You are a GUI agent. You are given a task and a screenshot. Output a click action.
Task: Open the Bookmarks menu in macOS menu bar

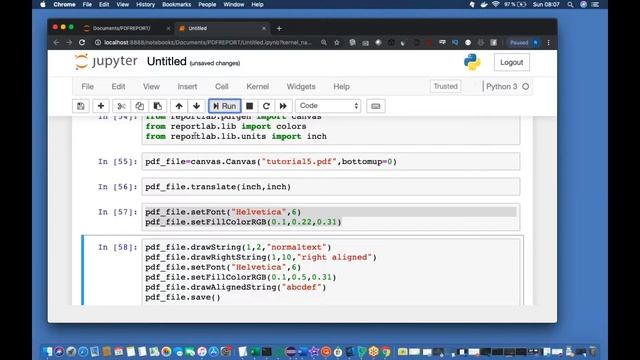176,4
